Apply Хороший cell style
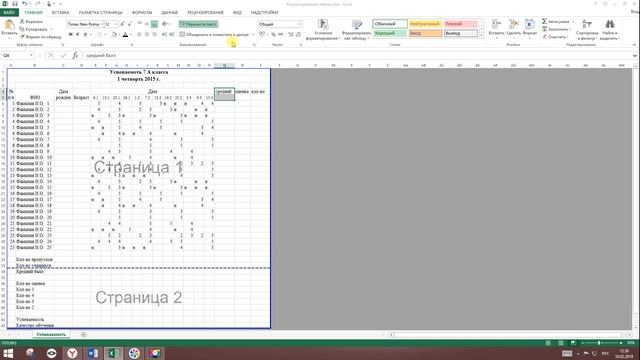 point(390,33)
